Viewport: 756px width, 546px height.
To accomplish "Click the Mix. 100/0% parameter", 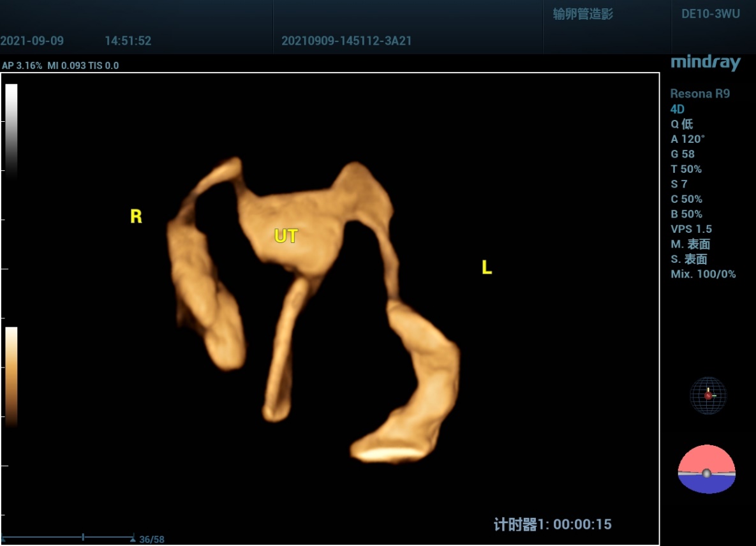I will pos(703,274).
